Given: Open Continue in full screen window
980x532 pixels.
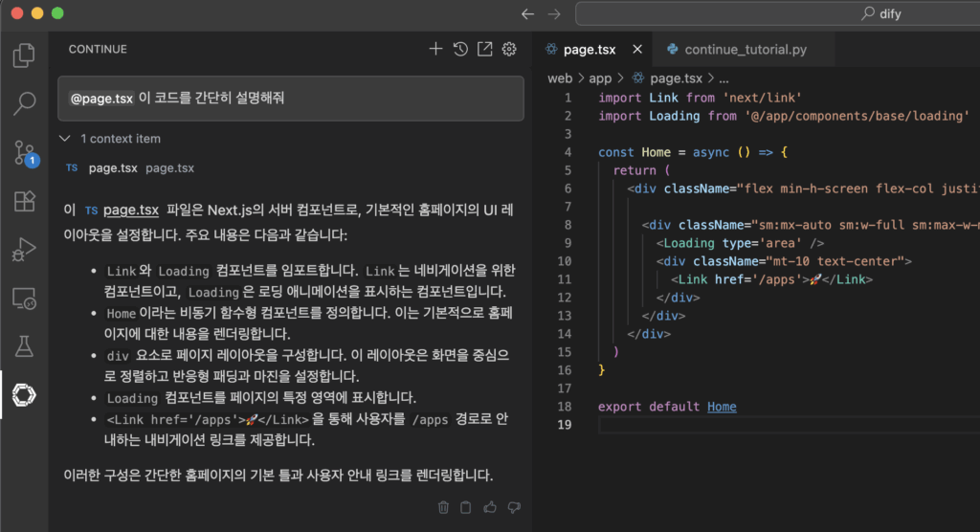Looking at the screenshot, I should pos(485,49).
